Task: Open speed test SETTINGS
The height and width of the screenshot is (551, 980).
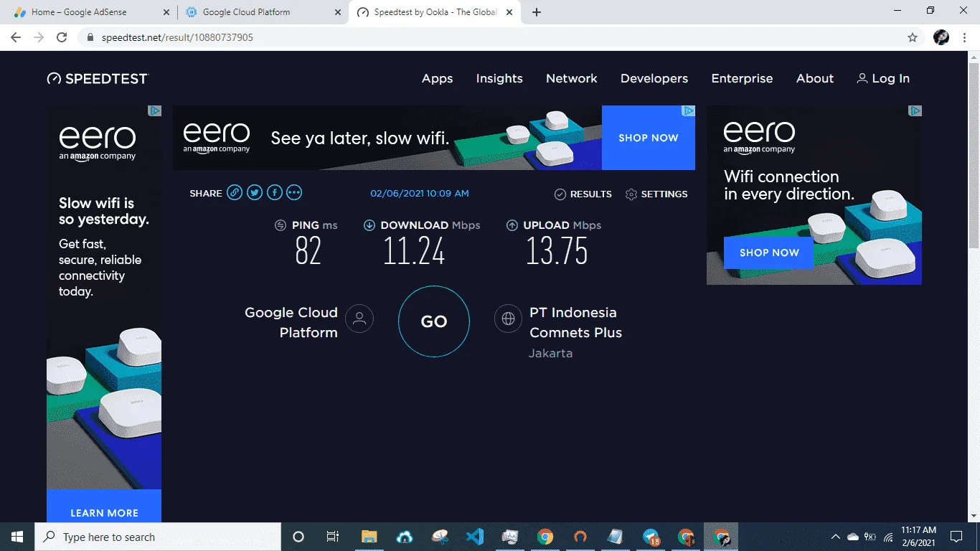Action: tap(656, 194)
